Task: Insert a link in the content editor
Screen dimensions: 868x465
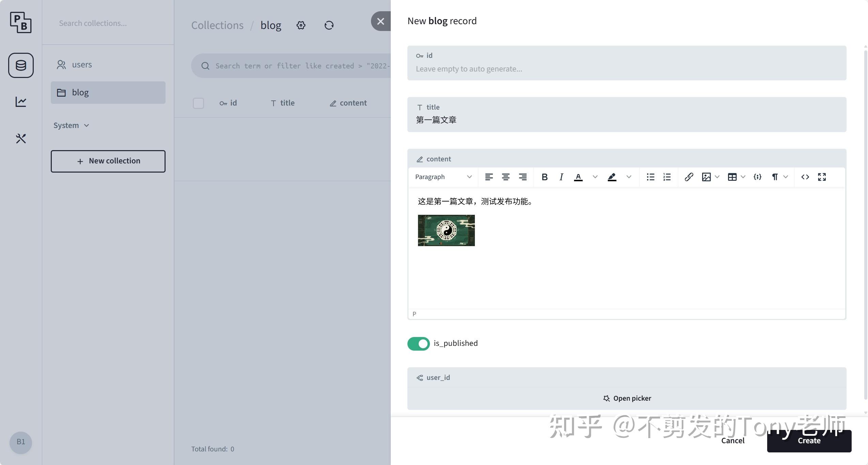Action: [x=689, y=177]
